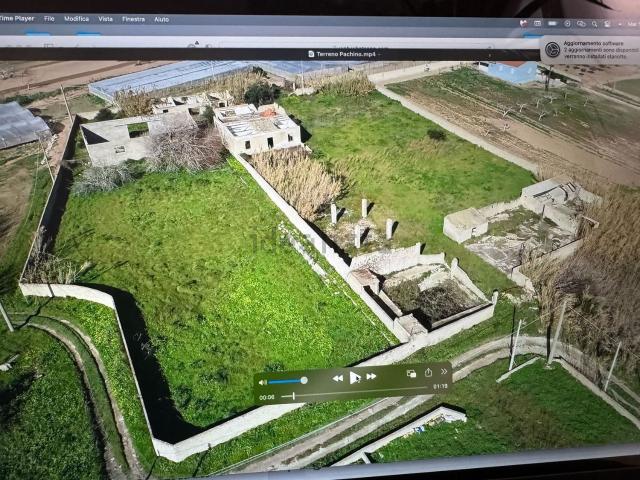The width and height of the screenshot is (640, 480).
Task: Toggle picture-in-picture mode
Action: [x=411, y=373]
